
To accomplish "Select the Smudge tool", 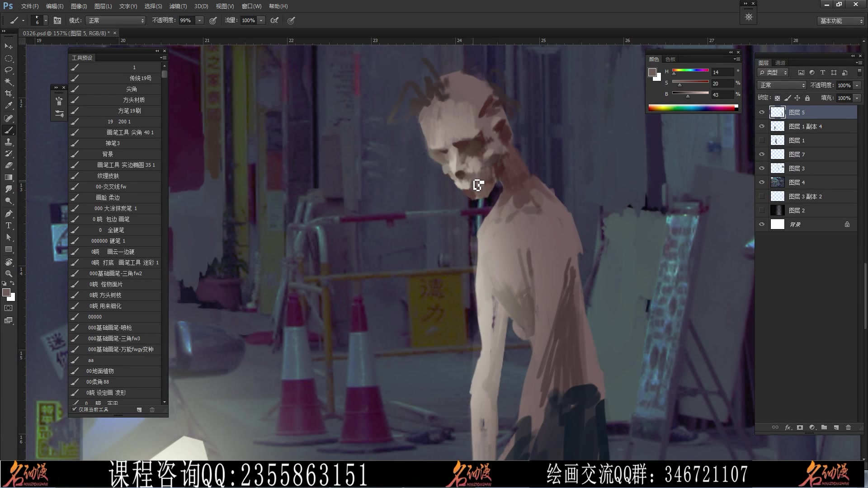I will click(x=9, y=189).
